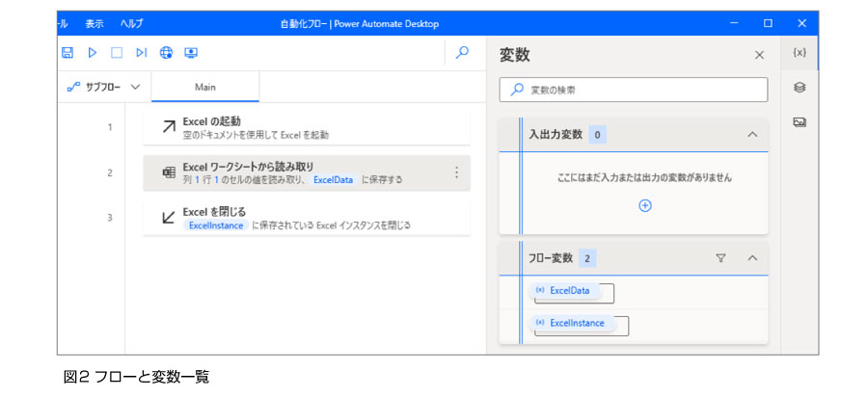Select the Excel を閉じる action
Screen dimensions: 868x397
(x=306, y=219)
